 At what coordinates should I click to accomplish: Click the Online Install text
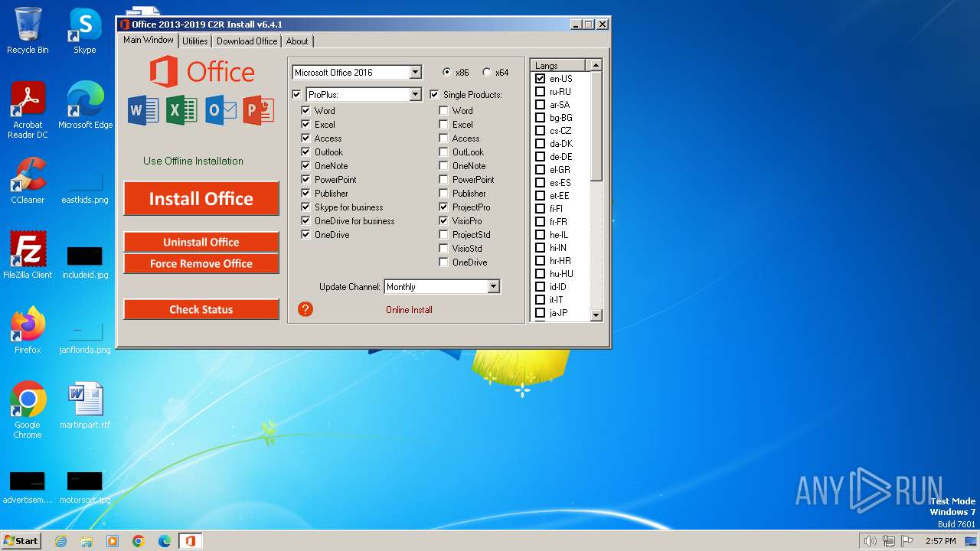pyautogui.click(x=409, y=309)
